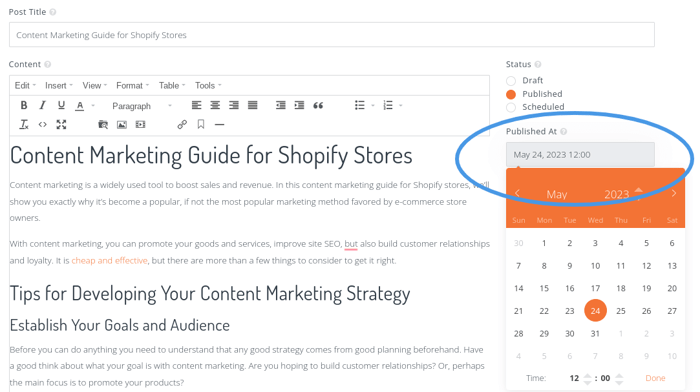Toggle the fullscreen editor icon
This screenshot has height=392, width=700.
click(x=61, y=125)
